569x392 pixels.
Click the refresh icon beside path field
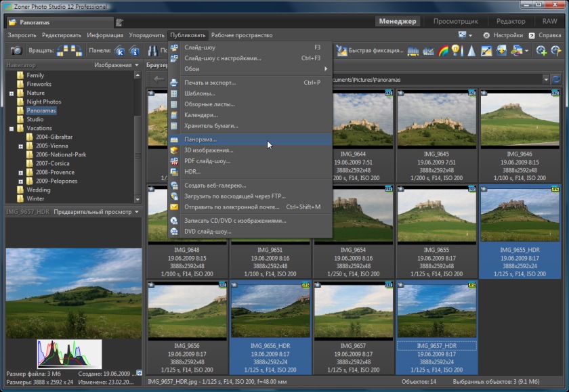tap(557, 79)
